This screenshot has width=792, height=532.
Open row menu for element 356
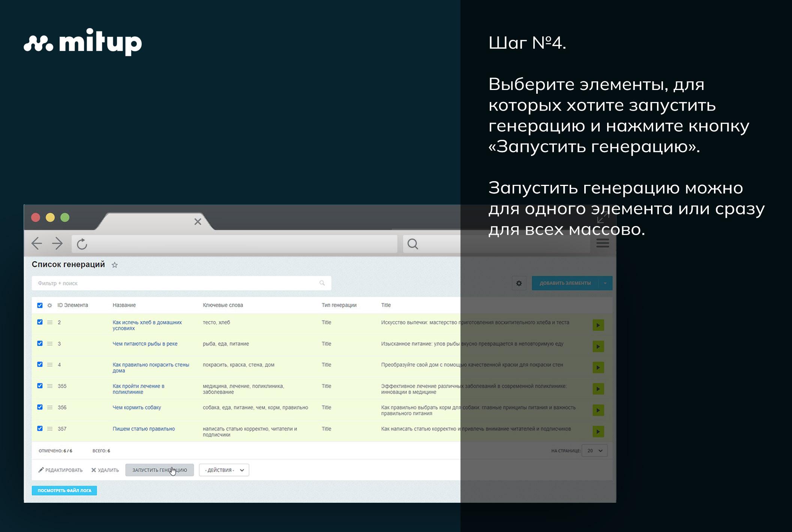[49, 408]
